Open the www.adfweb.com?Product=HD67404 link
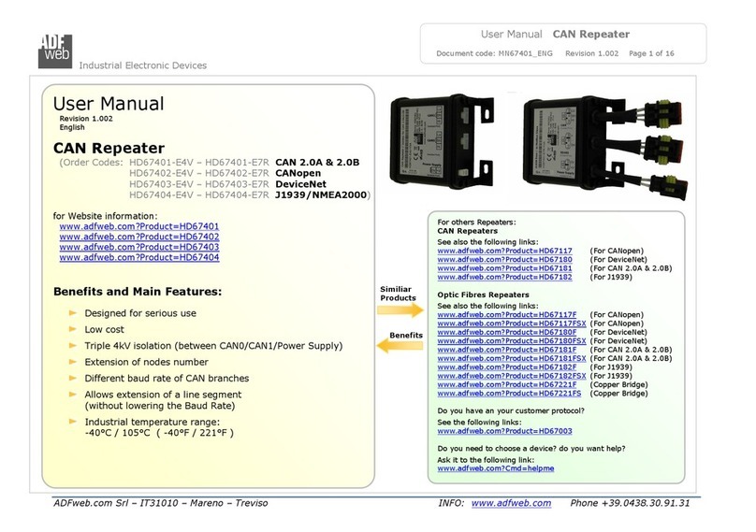Viewport: 756px width, 532px height. 139,257
